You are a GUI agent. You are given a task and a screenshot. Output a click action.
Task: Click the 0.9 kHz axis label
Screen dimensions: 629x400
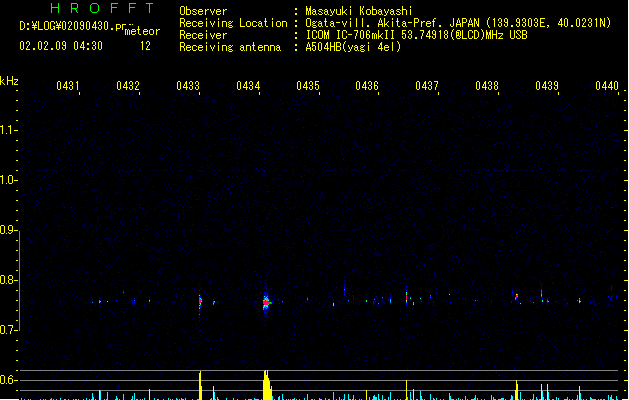pos(8,230)
